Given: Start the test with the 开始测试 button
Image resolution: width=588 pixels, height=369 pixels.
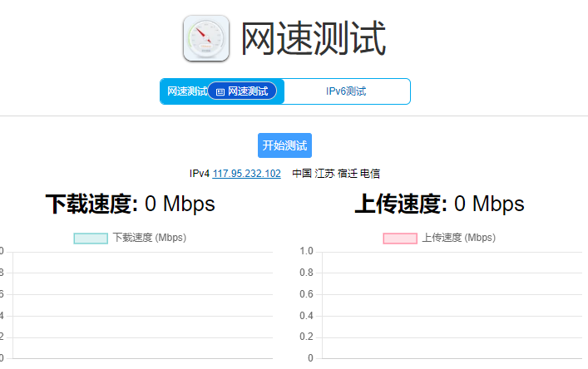Looking at the screenshot, I should click(284, 145).
